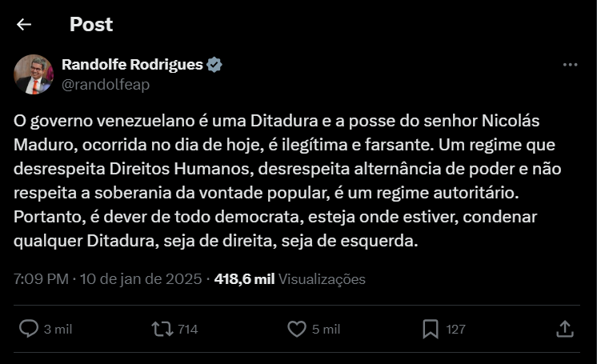597x364 pixels.
Task: View the 418,6 mil Visualizações analytics
Action: point(290,279)
